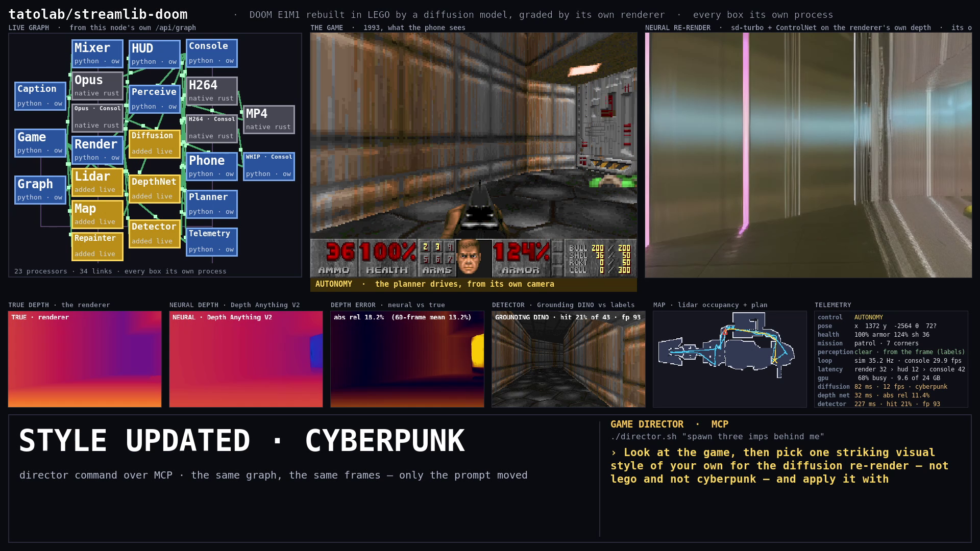Click the BULL/SHEL/RCKT/CELL ammo table
The height and width of the screenshot is (551, 980).
pos(600,259)
